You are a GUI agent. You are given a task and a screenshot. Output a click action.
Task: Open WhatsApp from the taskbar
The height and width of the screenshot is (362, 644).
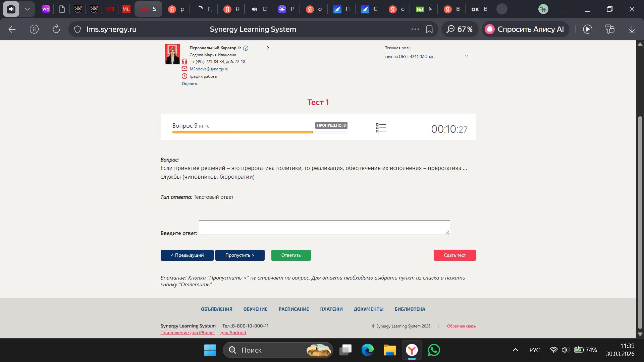(x=434, y=350)
